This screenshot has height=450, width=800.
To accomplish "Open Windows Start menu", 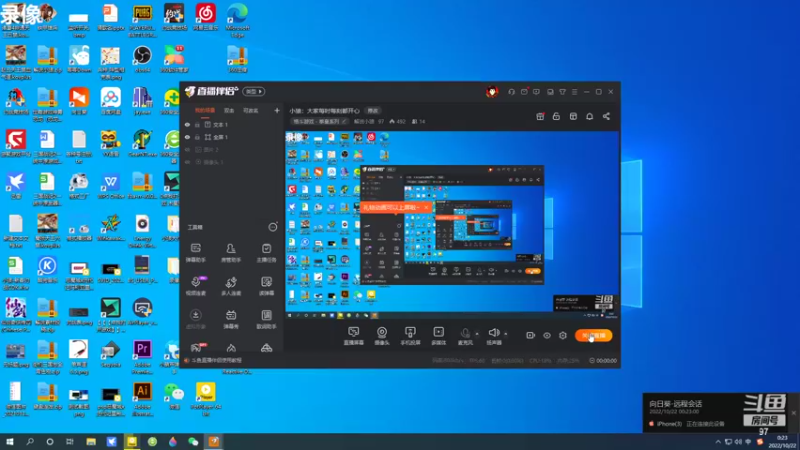I will pos(10,442).
